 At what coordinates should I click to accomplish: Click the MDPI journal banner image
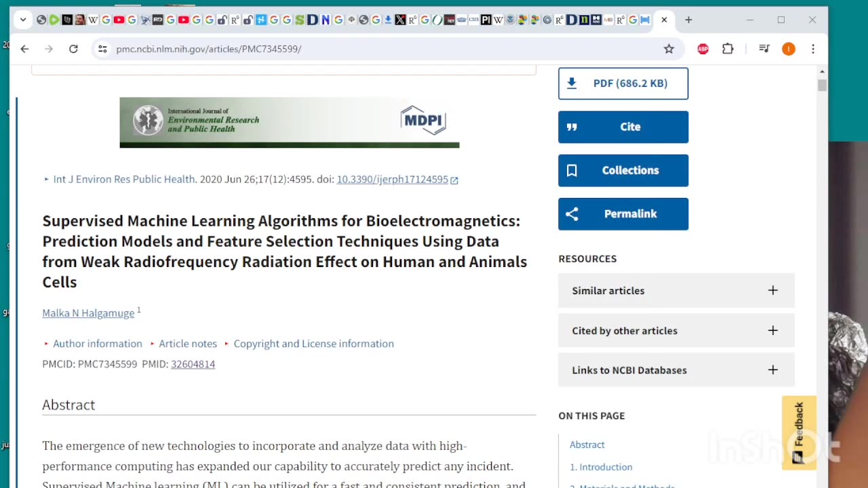290,123
